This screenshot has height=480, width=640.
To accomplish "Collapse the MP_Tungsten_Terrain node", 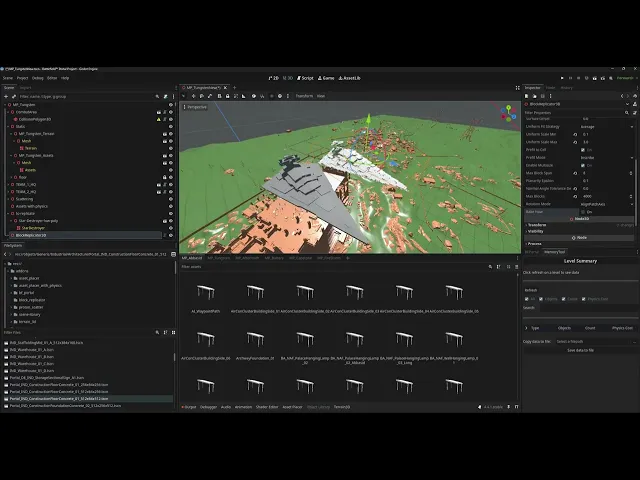I will 11,134.
